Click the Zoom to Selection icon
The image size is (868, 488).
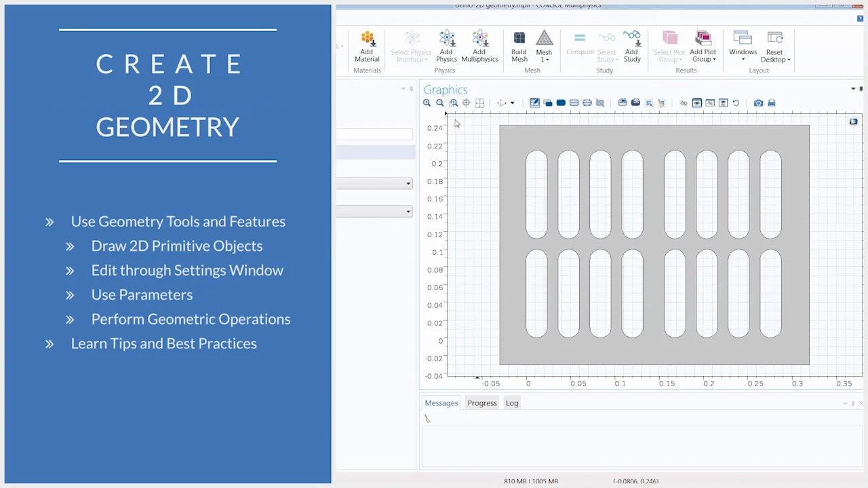click(466, 103)
